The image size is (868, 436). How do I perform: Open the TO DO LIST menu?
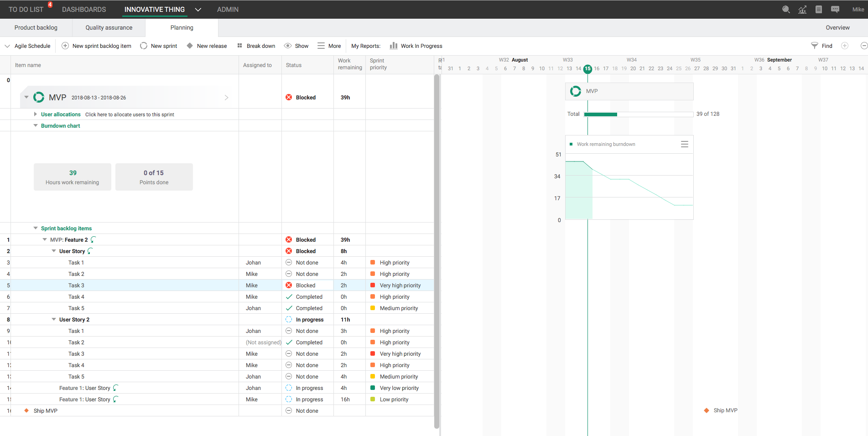(26, 9)
